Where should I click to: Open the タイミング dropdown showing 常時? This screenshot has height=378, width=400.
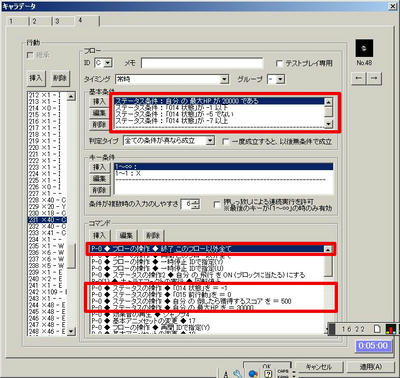225,79
